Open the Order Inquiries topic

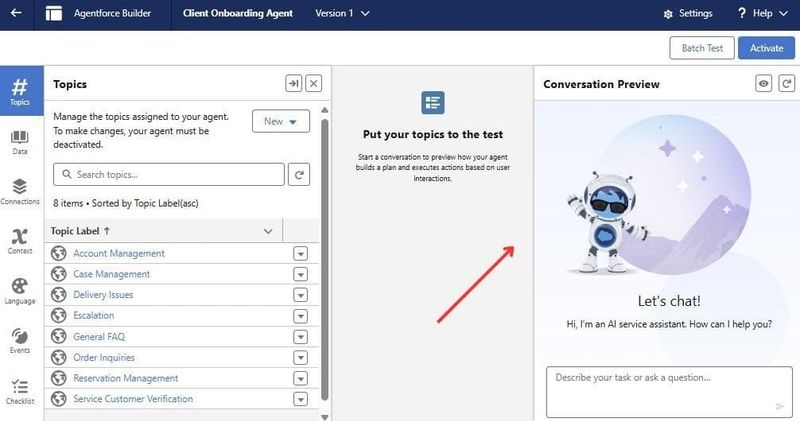point(104,358)
